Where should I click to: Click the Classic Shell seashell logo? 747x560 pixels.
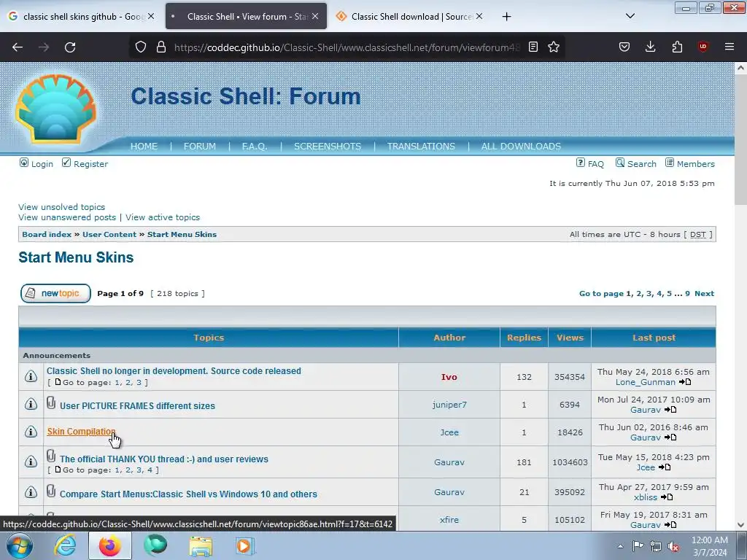tap(55, 109)
